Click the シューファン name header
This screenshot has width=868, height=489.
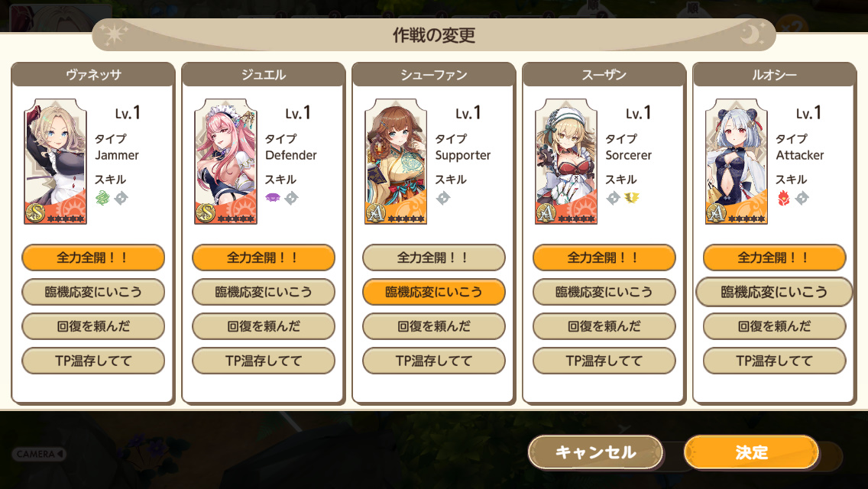click(x=434, y=75)
